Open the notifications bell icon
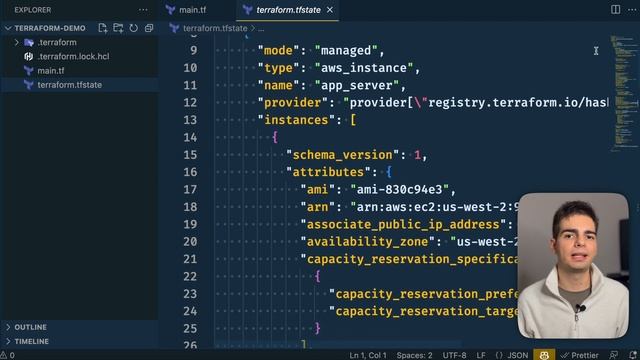Image resolution: width=640 pixels, height=360 pixels. pyautogui.click(x=633, y=355)
